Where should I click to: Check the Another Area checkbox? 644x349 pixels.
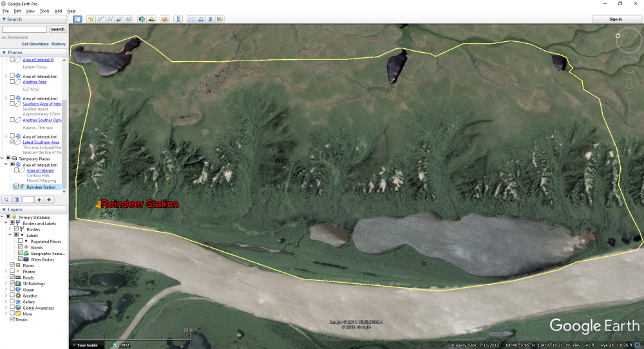point(12,82)
